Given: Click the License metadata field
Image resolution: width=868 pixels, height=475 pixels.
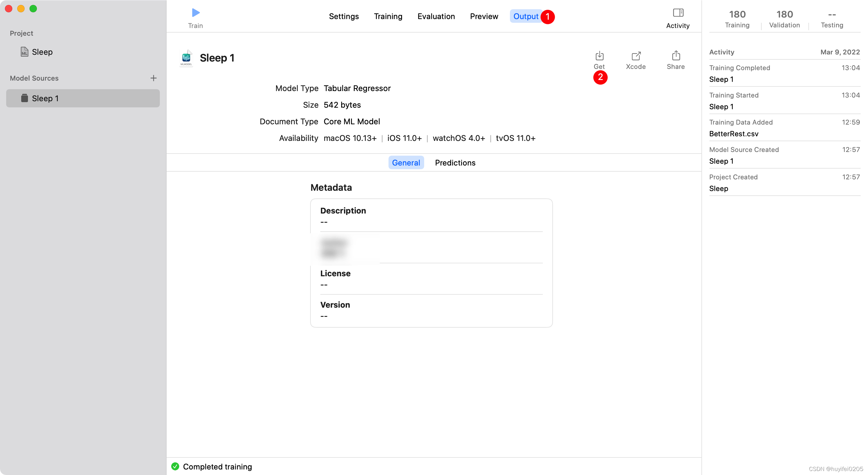Looking at the screenshot, I should pyautogui.click(x=431, y=279).
